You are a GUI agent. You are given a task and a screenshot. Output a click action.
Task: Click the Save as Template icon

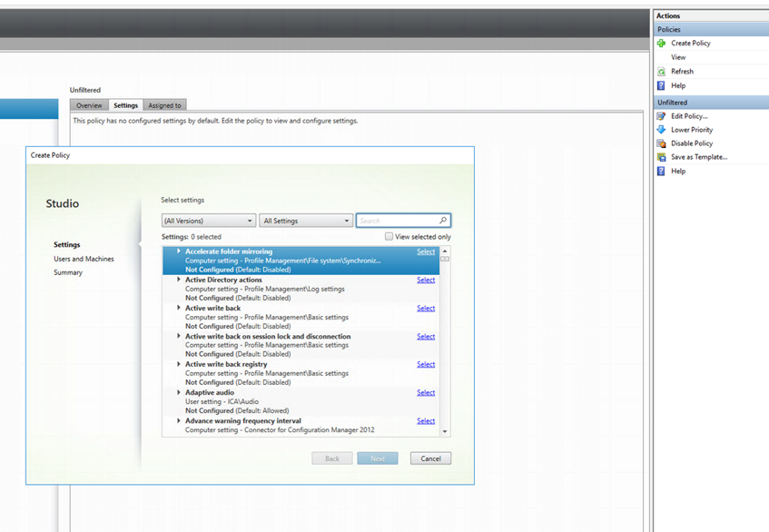pos(661,157)
